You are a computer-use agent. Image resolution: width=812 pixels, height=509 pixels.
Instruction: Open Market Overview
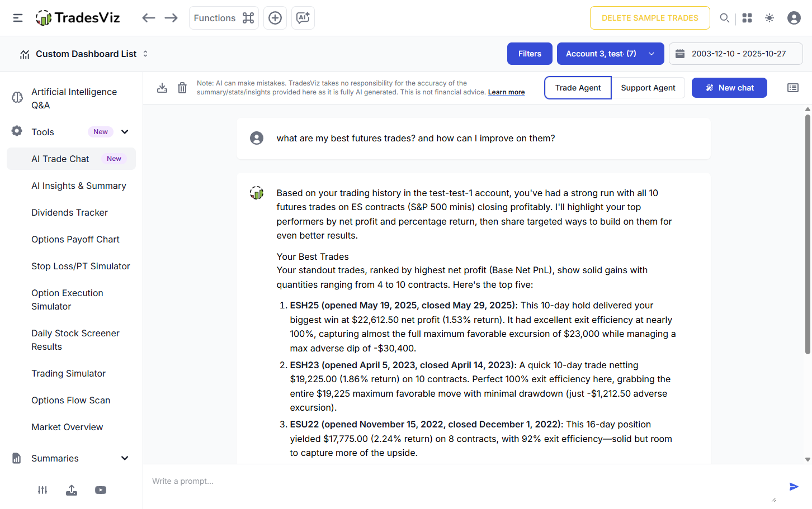coord(67,427)
